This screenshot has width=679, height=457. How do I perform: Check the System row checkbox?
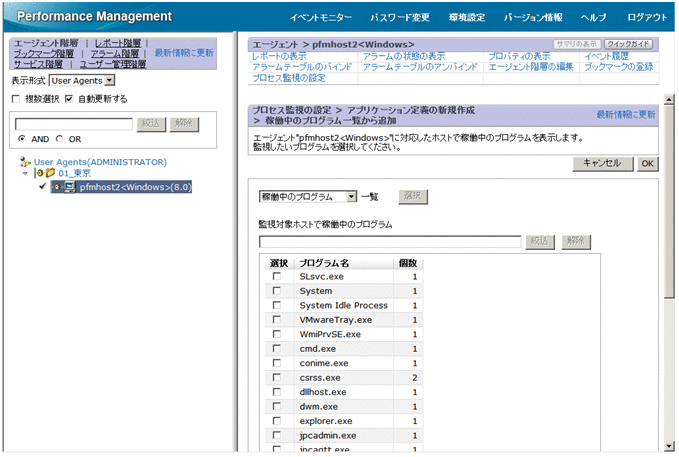[277, 291]
